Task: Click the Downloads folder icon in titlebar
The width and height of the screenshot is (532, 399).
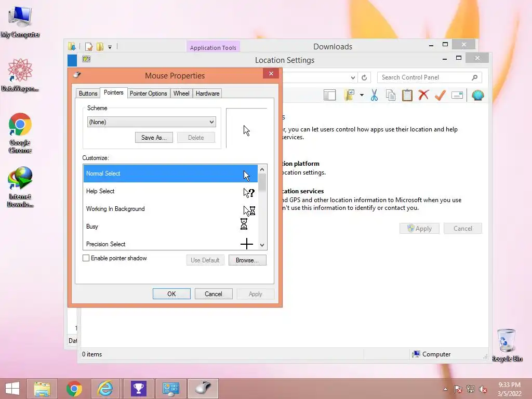Action: (x=72, y=46)
